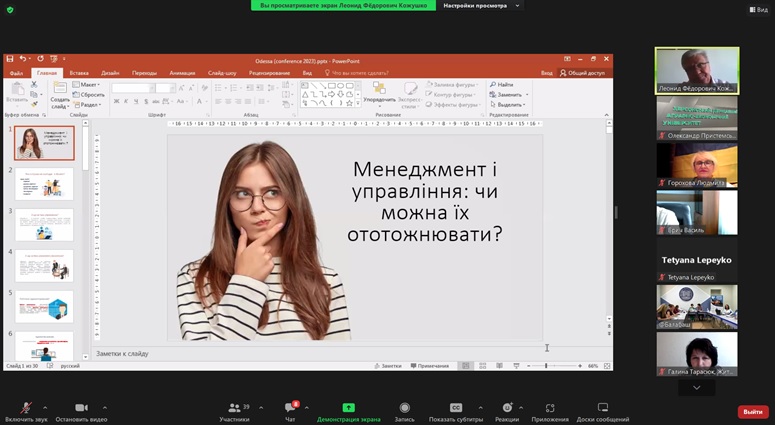Switch to Вставка ribbon tab
The height and width of the screenshot is (425, 775).
pyautogui.click(x=79, y=73)
